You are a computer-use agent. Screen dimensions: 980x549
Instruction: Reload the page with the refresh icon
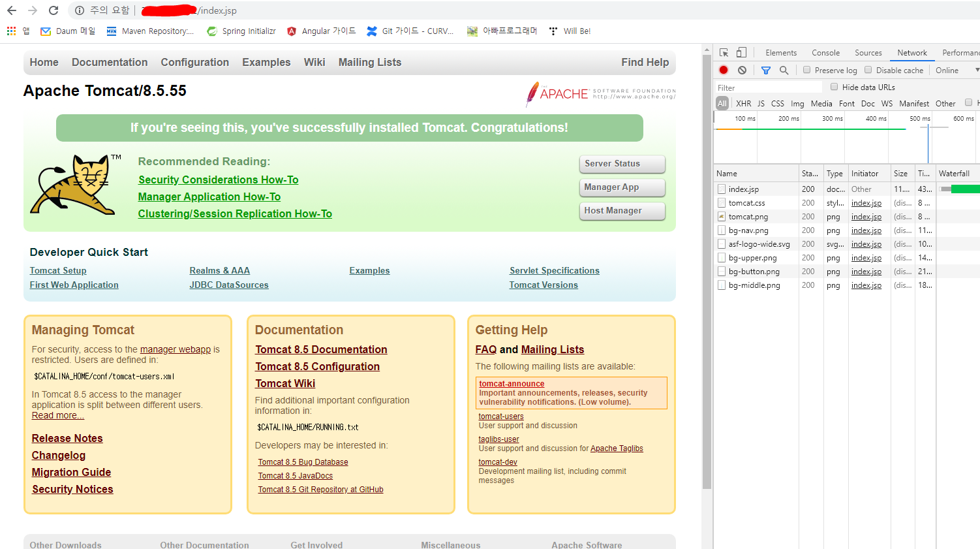click(x=54, y=10)
